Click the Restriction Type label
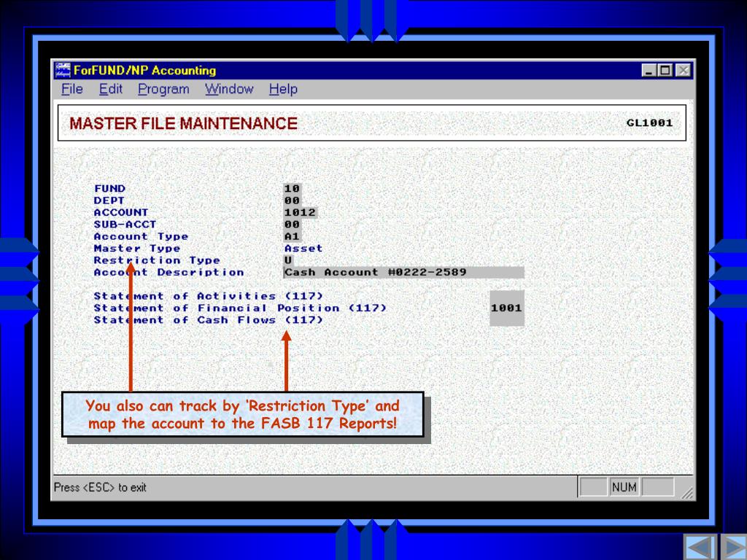 (x=157, y=260)
